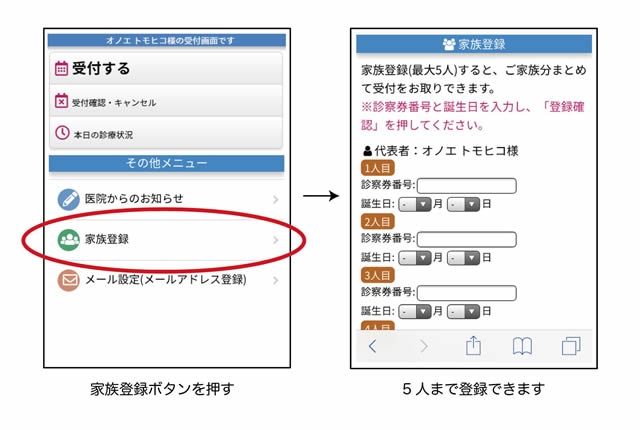
Task: Tap the orange envelope icon for メール設定
Action: [68, 280]
